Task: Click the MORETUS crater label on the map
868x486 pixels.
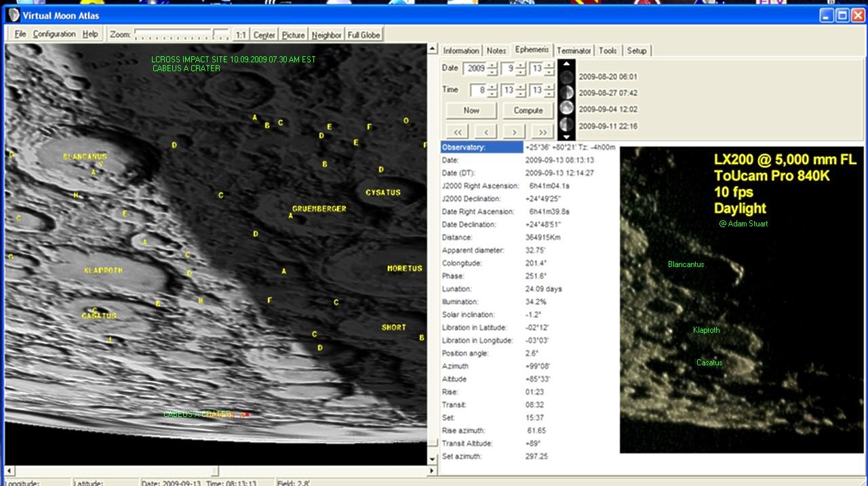Action: 405,268
